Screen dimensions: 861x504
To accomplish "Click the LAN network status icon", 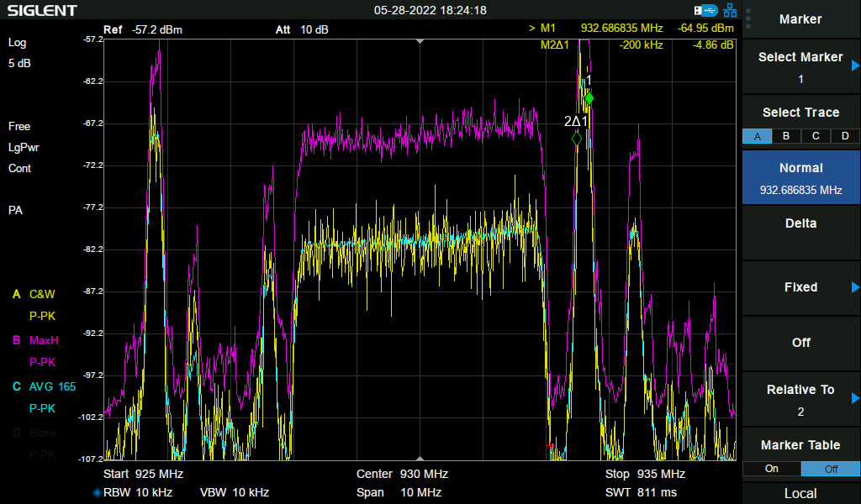I will [x=729, y=10].
